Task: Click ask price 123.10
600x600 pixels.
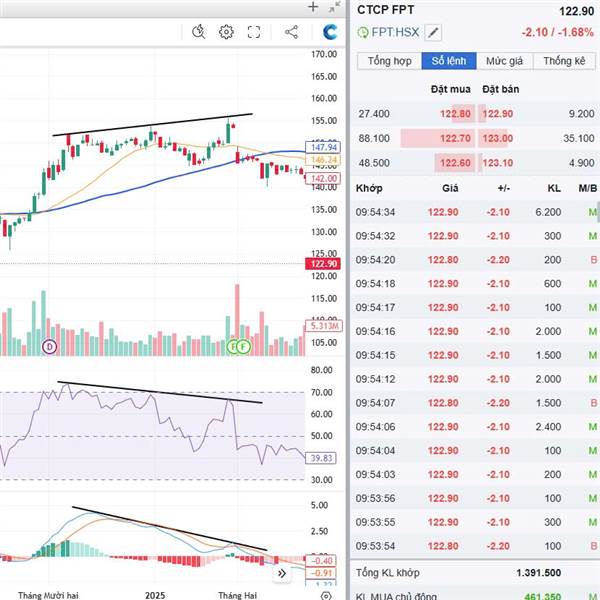Action: click(x=497, y=163)
